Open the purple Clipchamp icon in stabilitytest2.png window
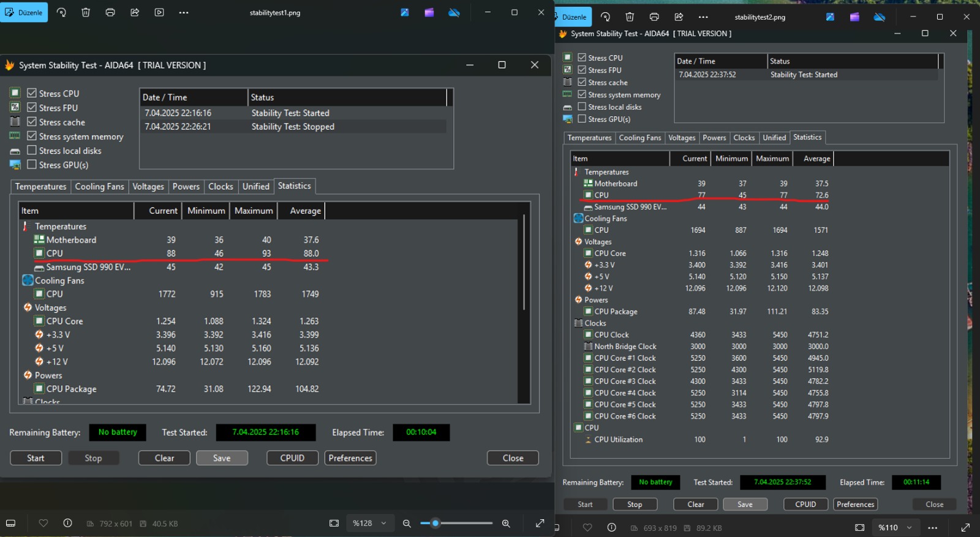Image resolution: width=980 pixels, height=537 pixels. click(854, 17)
